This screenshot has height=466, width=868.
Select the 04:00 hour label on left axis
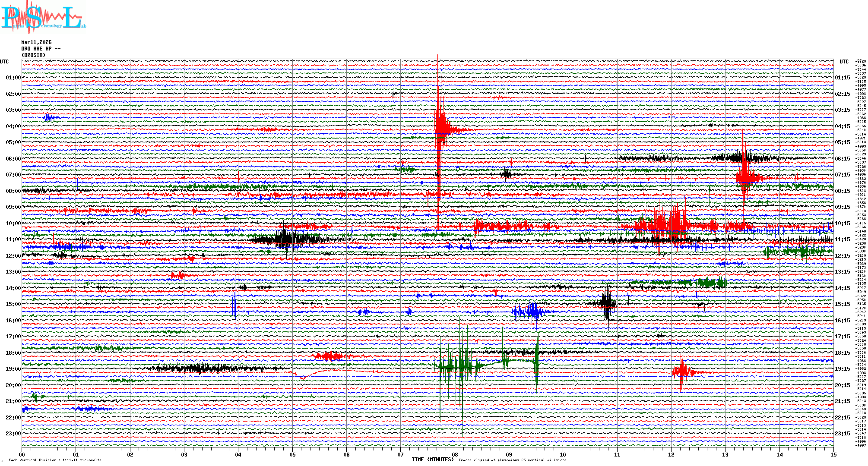coord(13,126)
